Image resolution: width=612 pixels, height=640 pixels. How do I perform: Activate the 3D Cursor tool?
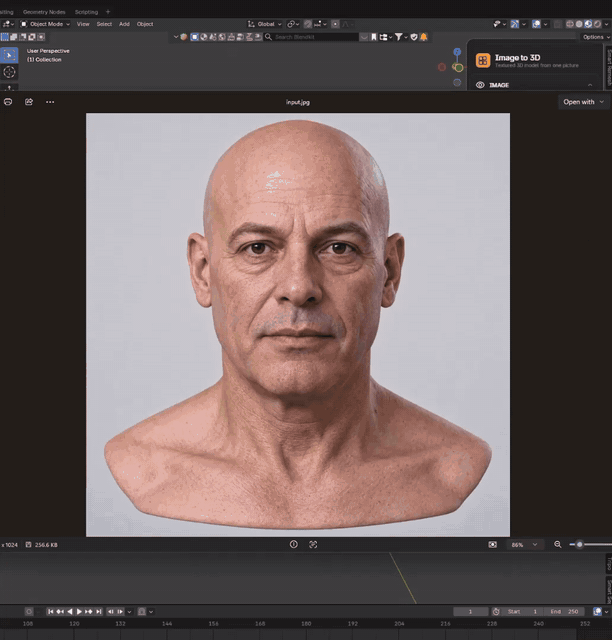(x=9, y=72)
